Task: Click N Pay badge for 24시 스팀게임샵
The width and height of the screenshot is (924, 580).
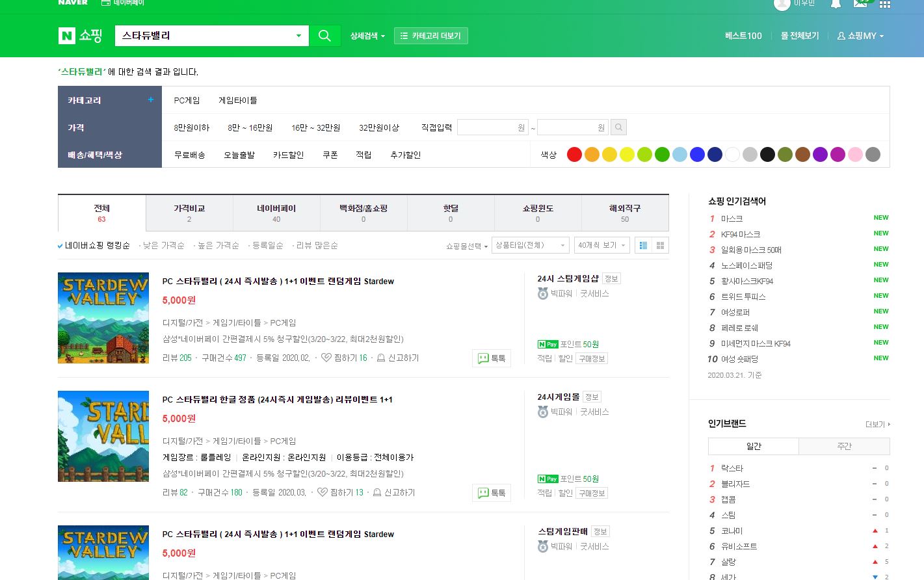Action: point(548,344)
